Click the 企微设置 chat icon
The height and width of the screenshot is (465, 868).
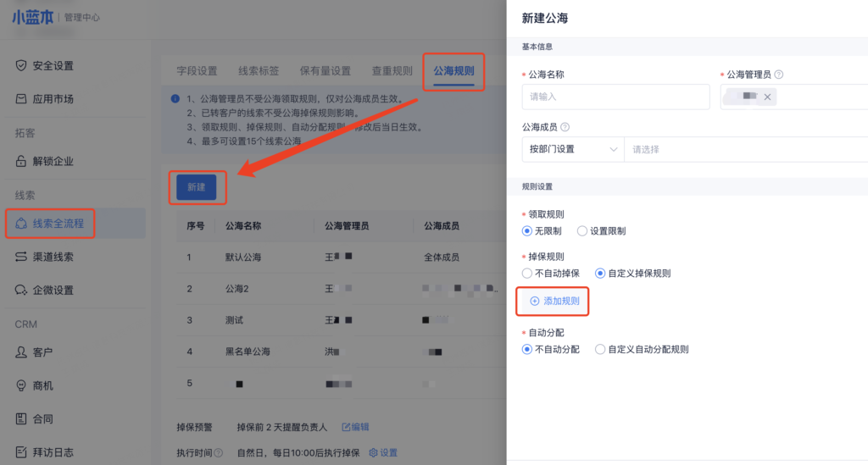coord(21,290)
